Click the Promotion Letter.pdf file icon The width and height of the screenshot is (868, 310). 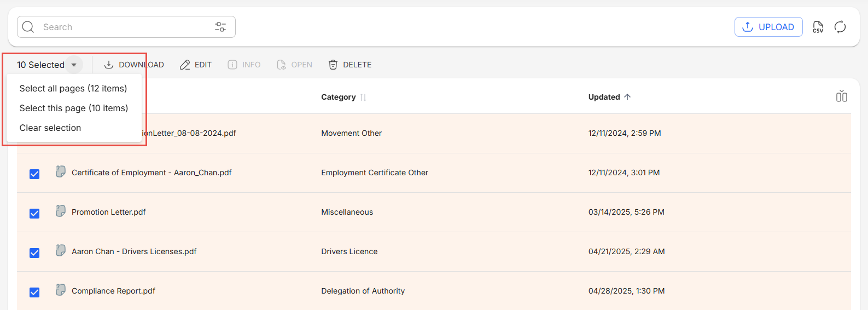point(61,211)
